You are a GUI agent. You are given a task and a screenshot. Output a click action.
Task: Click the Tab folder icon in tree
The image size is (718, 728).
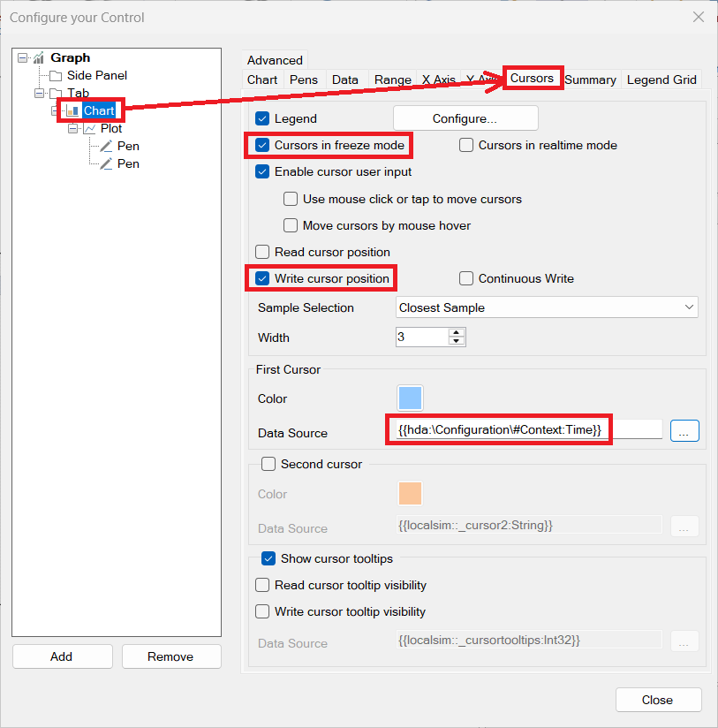pyautogui.click(x=56, y=94)
